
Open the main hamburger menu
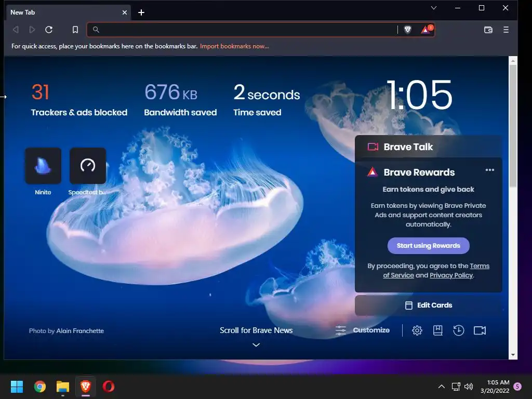pos(506,30)
